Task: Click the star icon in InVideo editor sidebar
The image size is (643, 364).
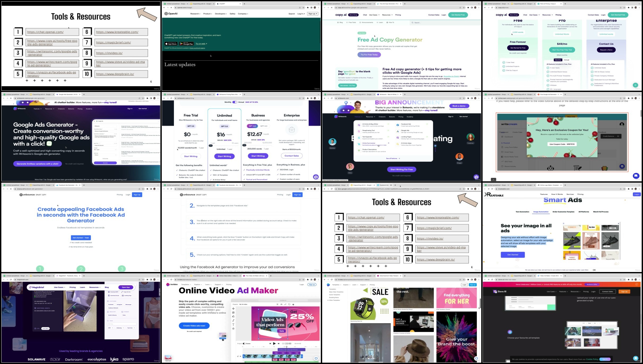Action: 233,329
